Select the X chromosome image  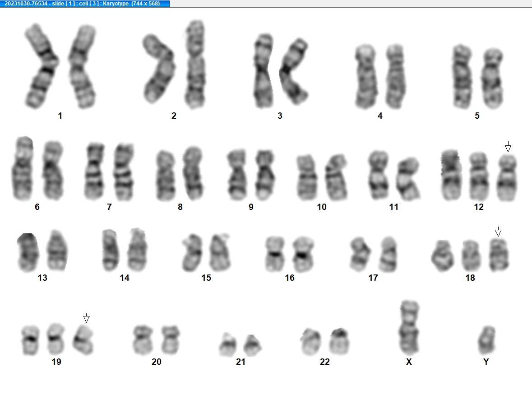click(x=410, y=327)
